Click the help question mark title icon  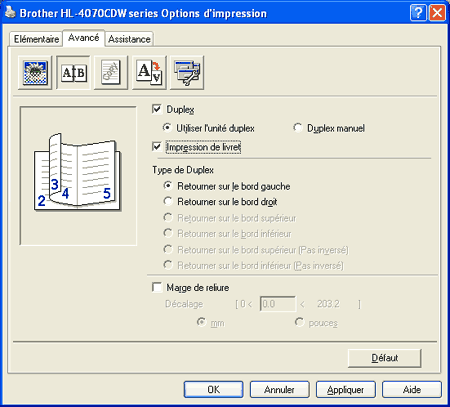tap(418, 13)
